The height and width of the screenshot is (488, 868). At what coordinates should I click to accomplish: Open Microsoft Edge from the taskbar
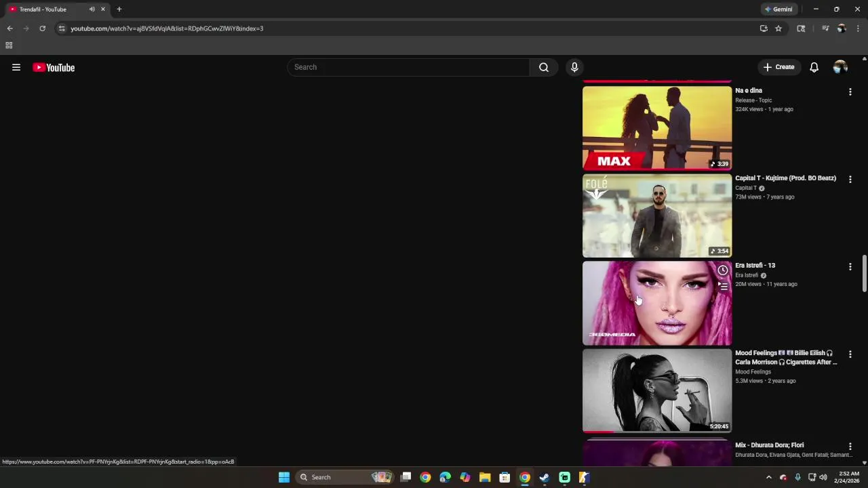pyautogui.click(x=445, y=477)
